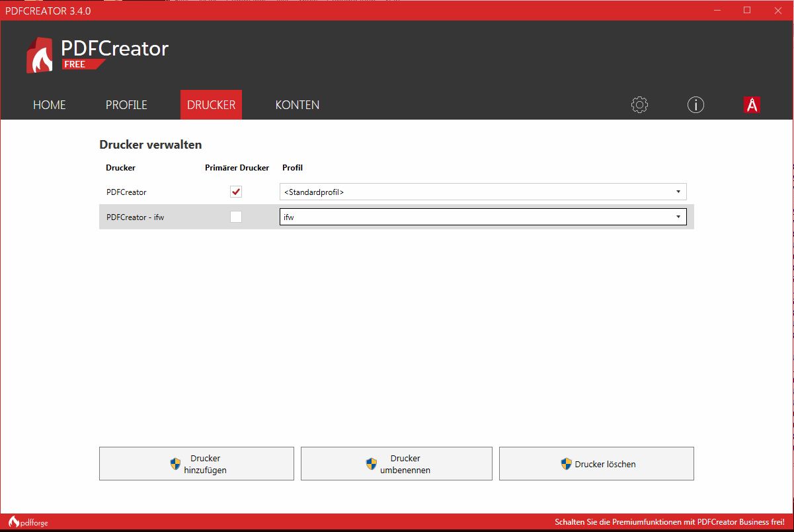
Task: Uncheck primary printer for PDFCreator
Action: click(236, 192)
